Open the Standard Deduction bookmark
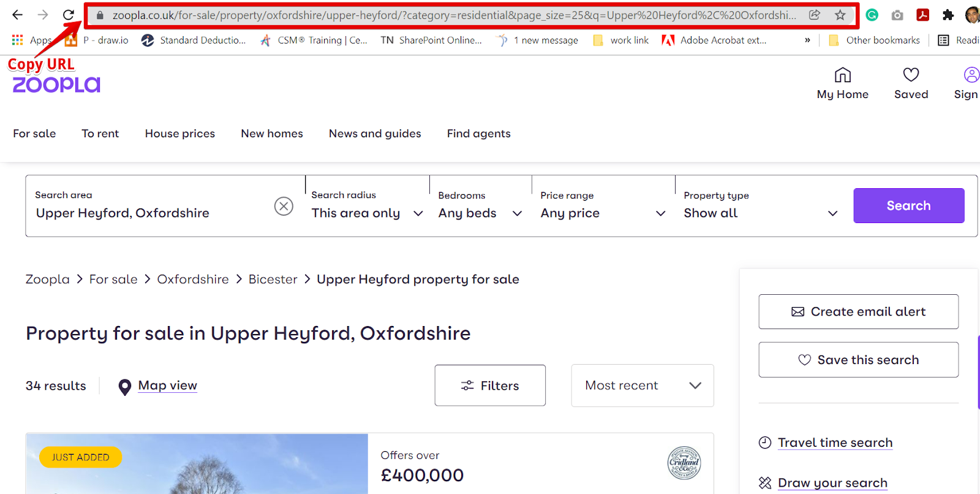Image resolution: width=980 pixels, height=494 pixels. 194,40
